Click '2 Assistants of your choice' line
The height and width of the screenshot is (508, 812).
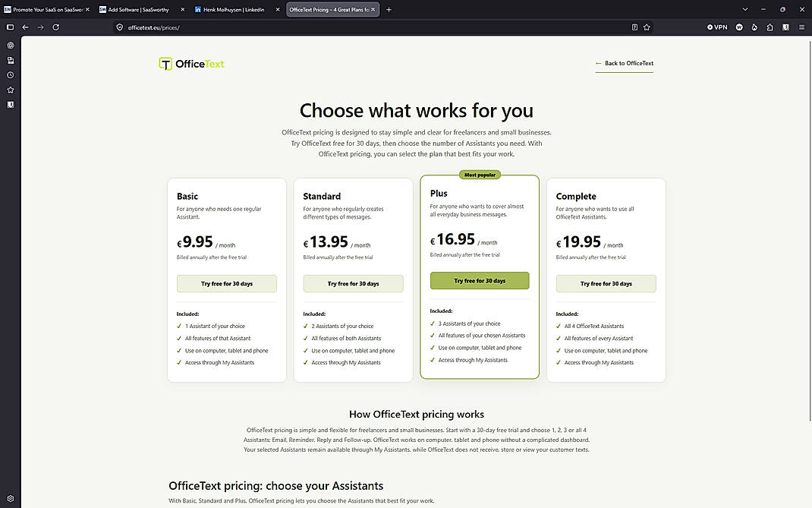pyautogui.click(x=342, y=326)
